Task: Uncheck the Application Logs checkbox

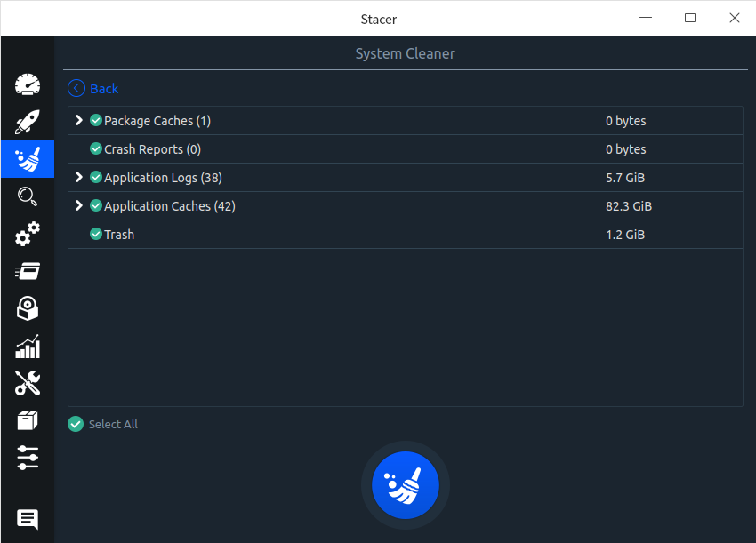Action: [x=96, y=177]
